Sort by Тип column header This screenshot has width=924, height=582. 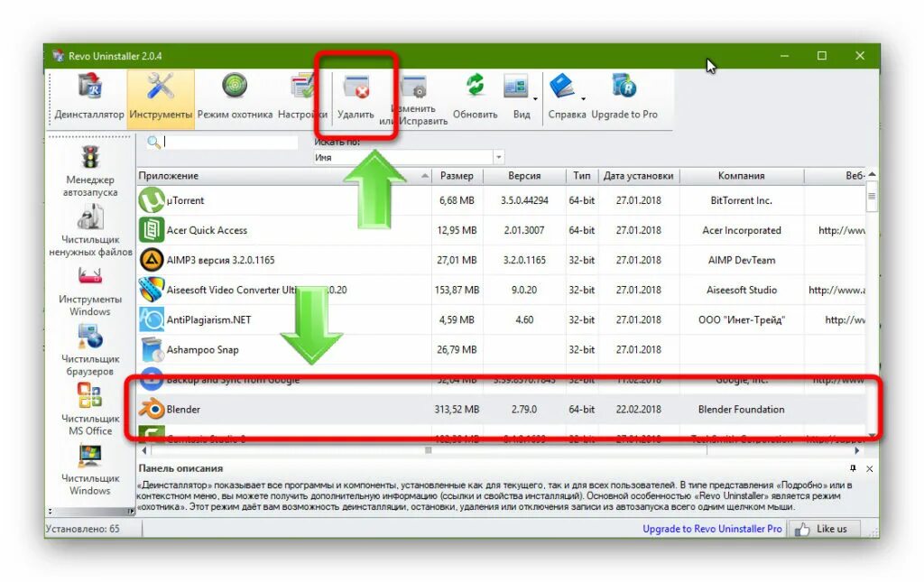(x=582, y=176)
